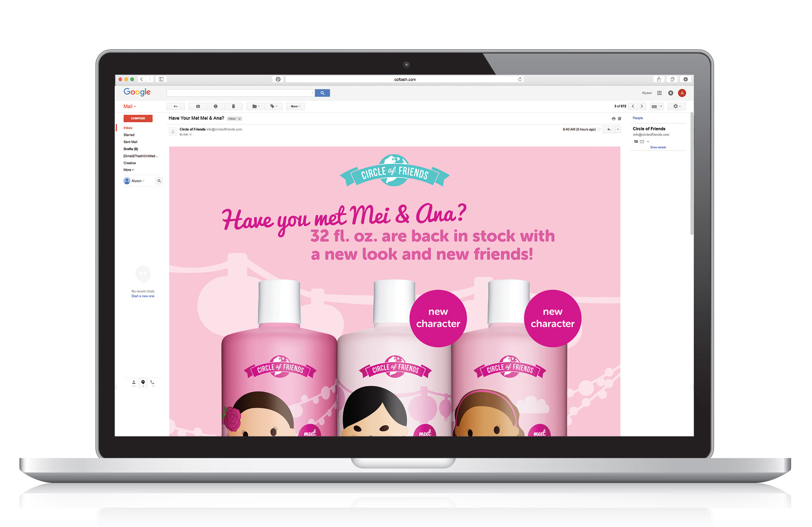Image resolution: width=812 pixels, height=527 pixels.
Task: Click the chat icon under Circle of Friends contact
Action: point(636,142)
